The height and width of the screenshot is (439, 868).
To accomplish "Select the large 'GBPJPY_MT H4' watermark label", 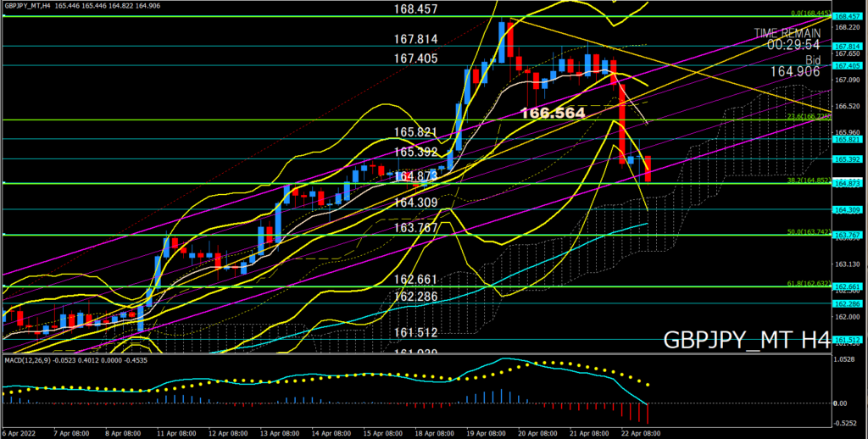I will [x=746, y=339].
